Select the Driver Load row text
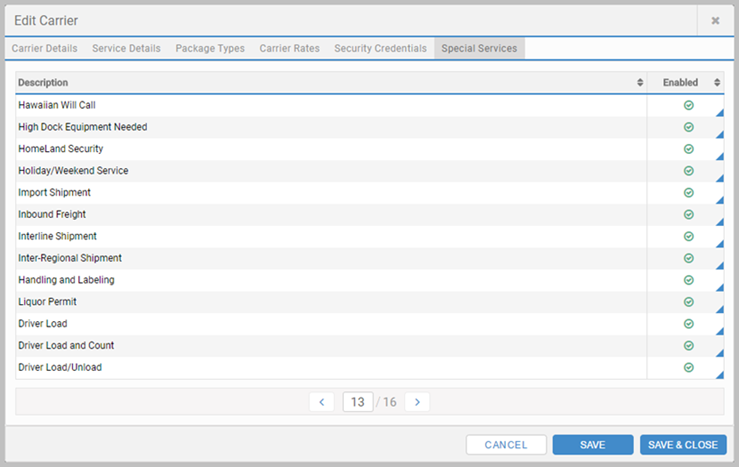739x467 pixels. 43,324
